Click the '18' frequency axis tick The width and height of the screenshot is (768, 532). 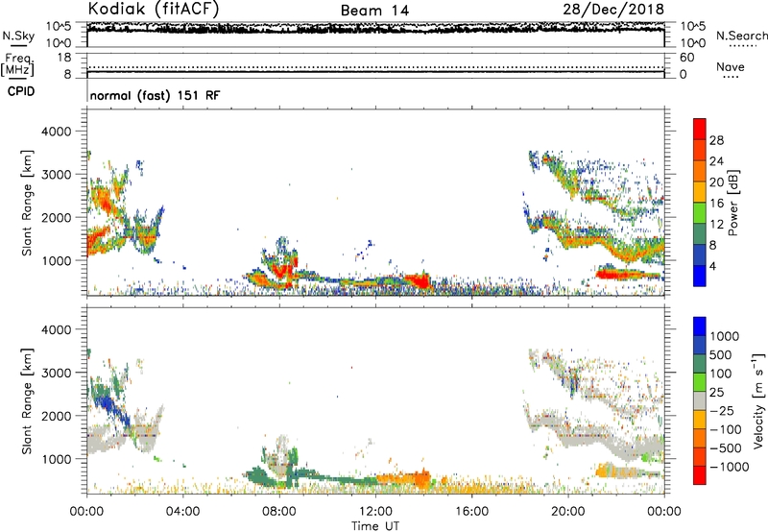64,58
